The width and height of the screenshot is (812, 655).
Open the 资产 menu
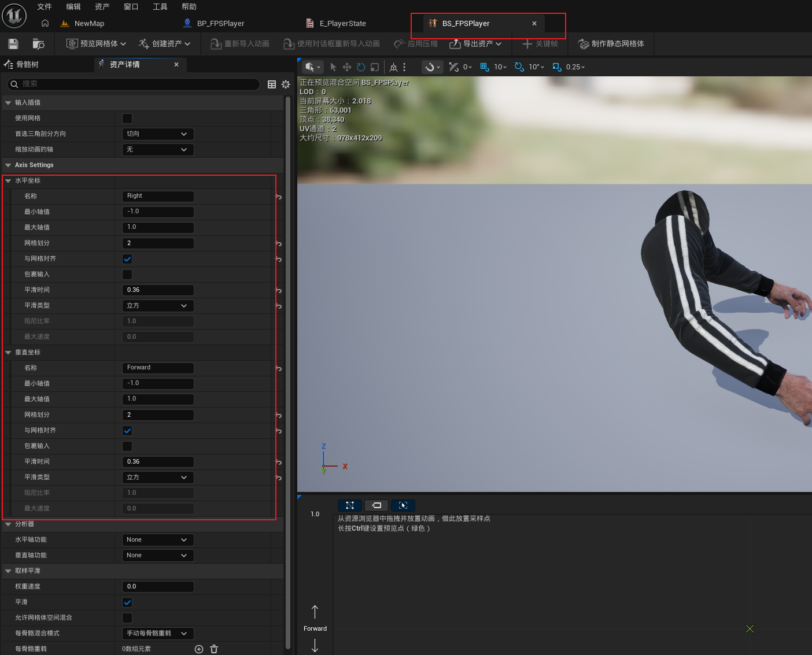point(102,7)
